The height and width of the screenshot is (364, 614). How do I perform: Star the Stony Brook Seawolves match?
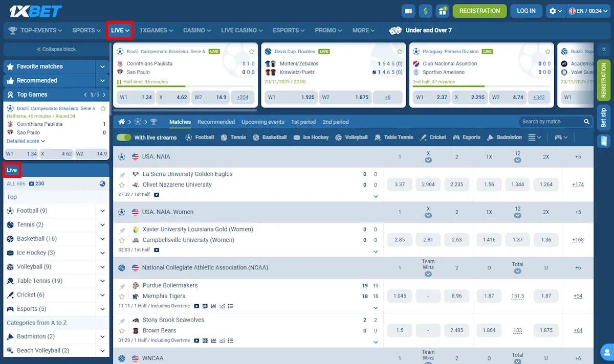122,331
